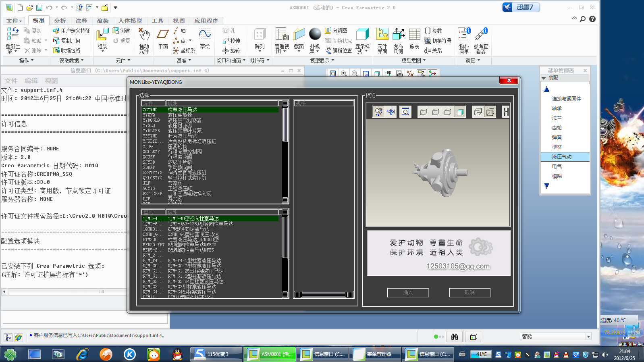Click the spin/zoom view icon in preview toolbar
644x362 pixels.
[378, 112]
